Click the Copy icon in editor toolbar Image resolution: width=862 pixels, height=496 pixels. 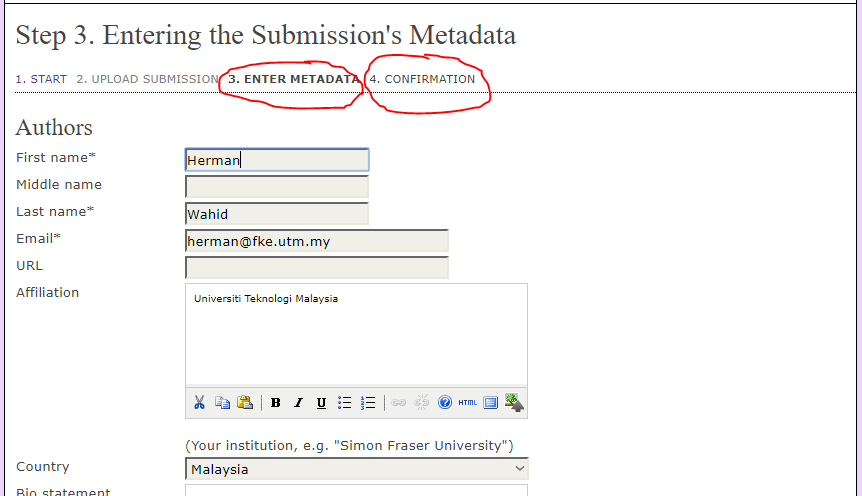(223, 403)
